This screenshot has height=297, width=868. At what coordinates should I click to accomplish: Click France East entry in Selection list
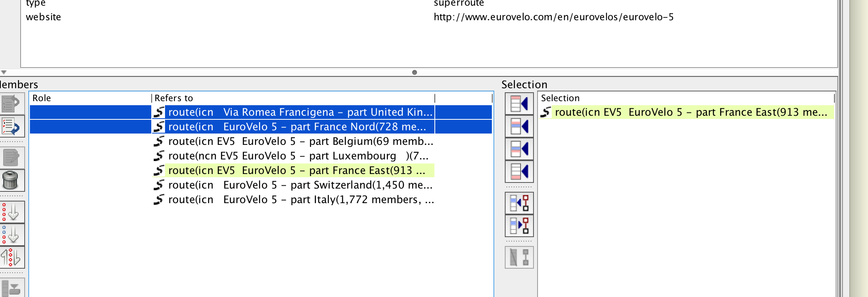[x=687, y=112]
